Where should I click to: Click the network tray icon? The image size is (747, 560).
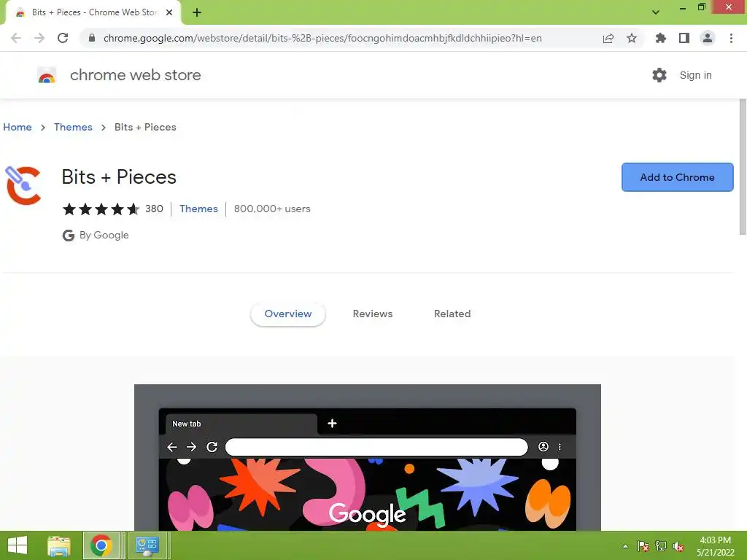point(661,546)
